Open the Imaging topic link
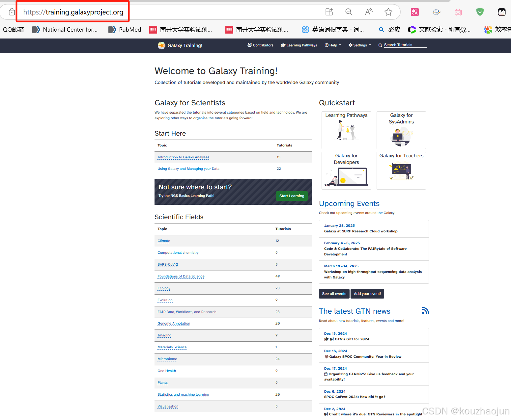 pos(164,335)
